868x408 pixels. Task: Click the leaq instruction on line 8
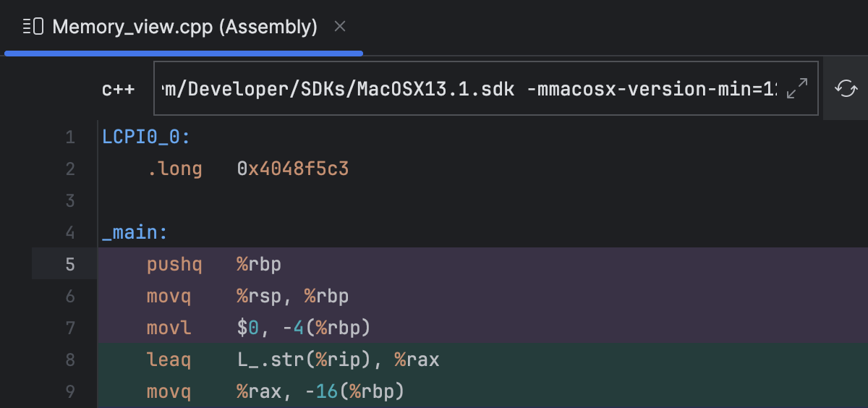[x=169, y=360]
